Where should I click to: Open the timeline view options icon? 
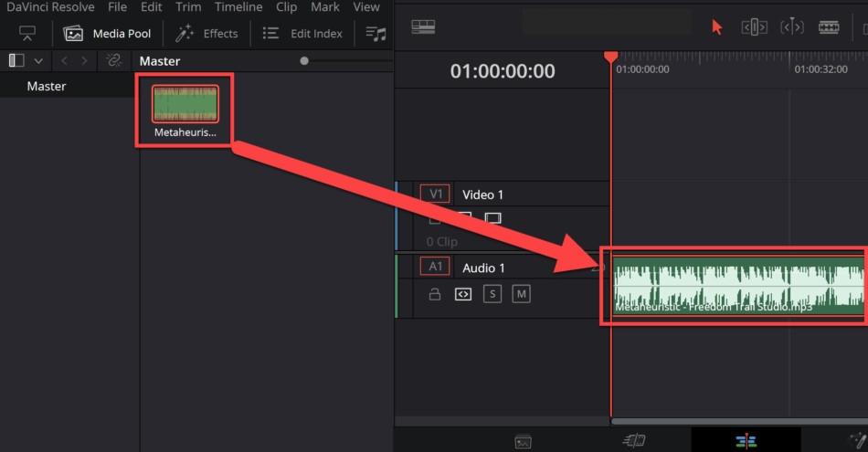[x=423, y=26]
